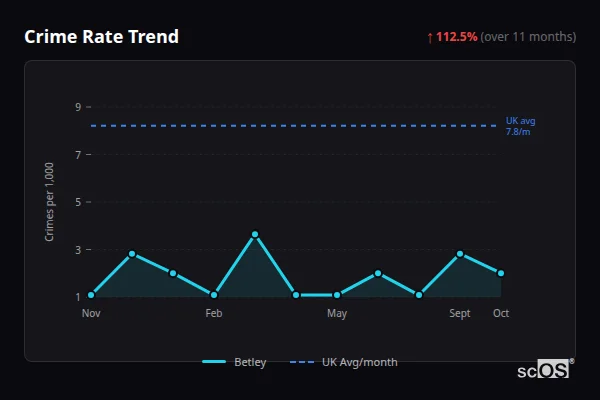Screen dimensions: 600x400
Task: Click the '7' y-axis tick label
Action: [78, 155]
